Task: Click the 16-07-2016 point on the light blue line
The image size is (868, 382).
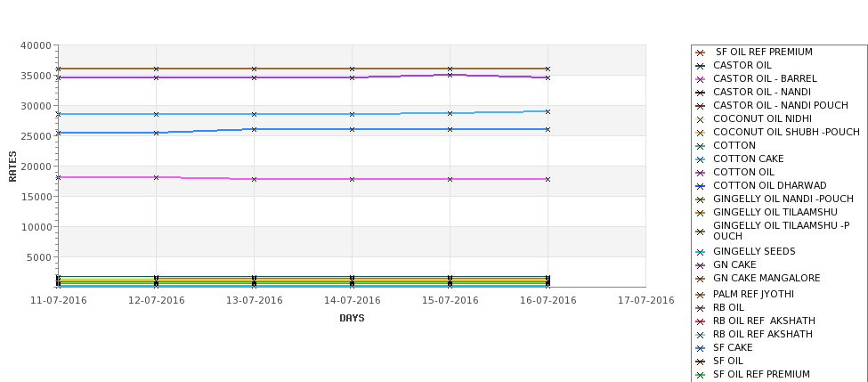Action: (x=548, y=112)
